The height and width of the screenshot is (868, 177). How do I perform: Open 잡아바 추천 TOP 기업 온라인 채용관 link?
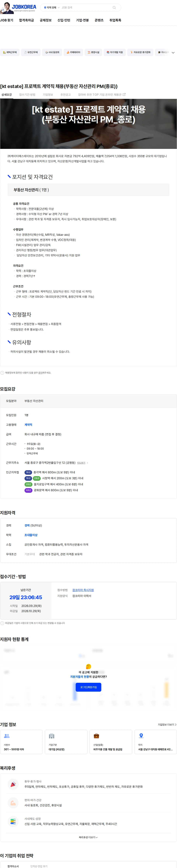(x=102, y=95)
